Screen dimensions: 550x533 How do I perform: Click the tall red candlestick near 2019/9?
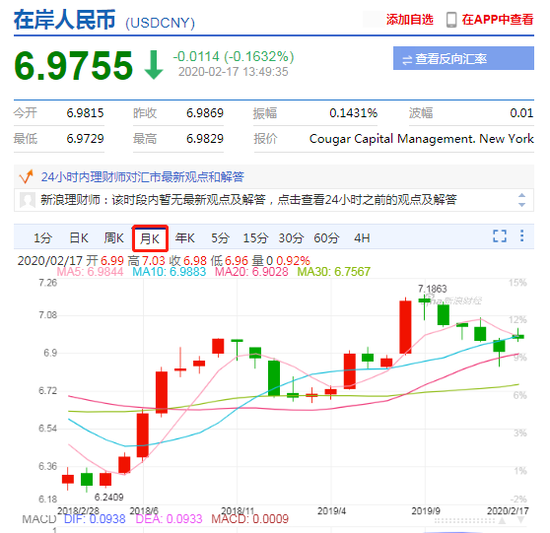405,327
